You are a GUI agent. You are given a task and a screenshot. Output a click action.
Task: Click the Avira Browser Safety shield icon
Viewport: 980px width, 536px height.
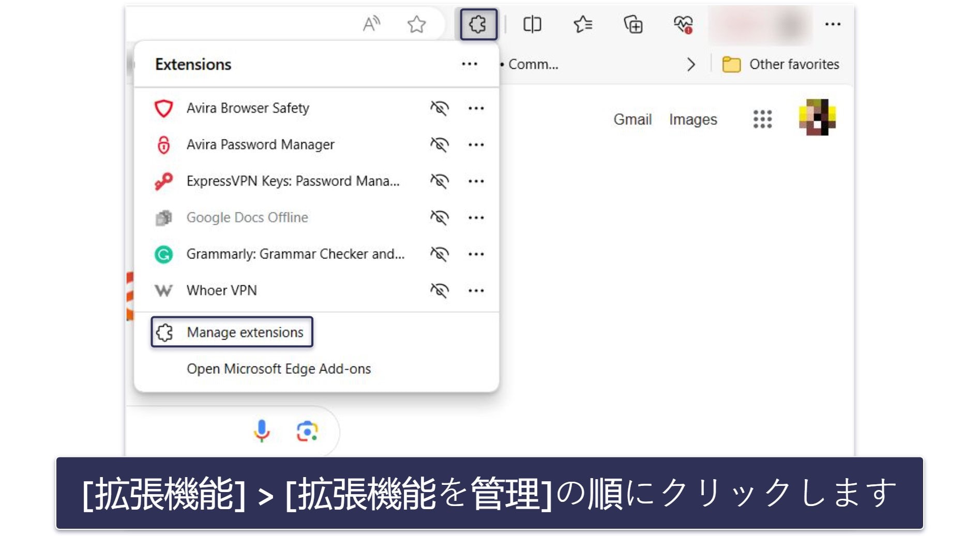click(164, 108)
